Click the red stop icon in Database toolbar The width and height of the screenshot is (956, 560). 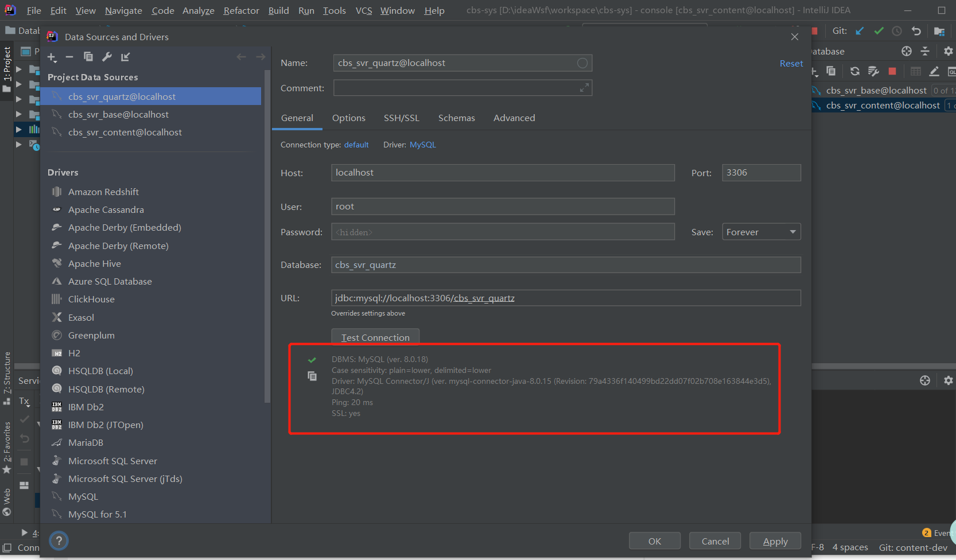click(x=892, y=71)
